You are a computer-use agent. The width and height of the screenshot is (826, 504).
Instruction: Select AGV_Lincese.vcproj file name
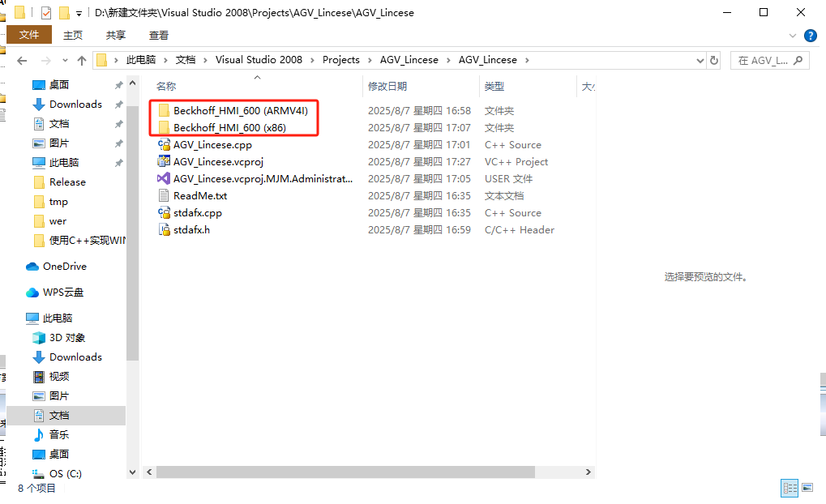pyautogui.click(x=218, y=162)
